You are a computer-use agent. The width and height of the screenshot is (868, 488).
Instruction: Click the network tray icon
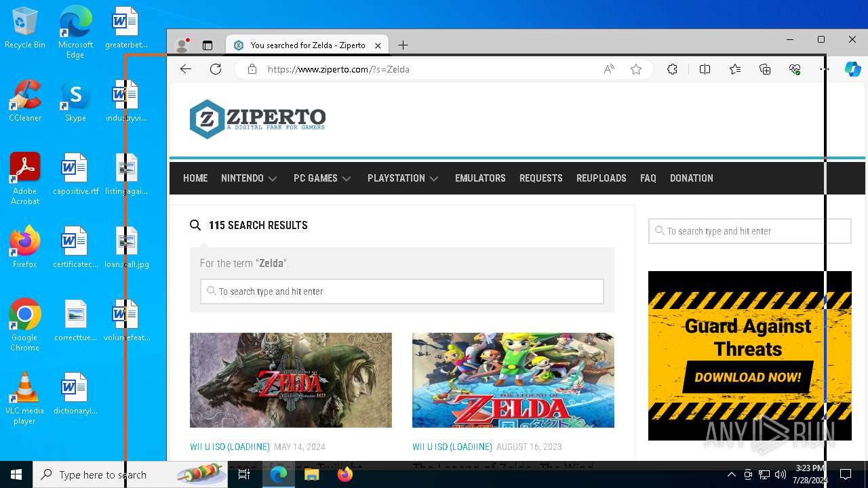point(764,474)
